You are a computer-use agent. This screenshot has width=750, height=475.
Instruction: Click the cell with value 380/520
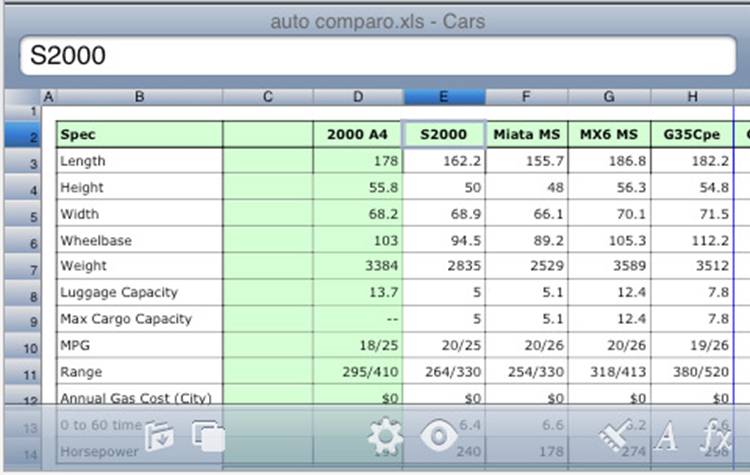pyautogui.click(x=692, y=372)
